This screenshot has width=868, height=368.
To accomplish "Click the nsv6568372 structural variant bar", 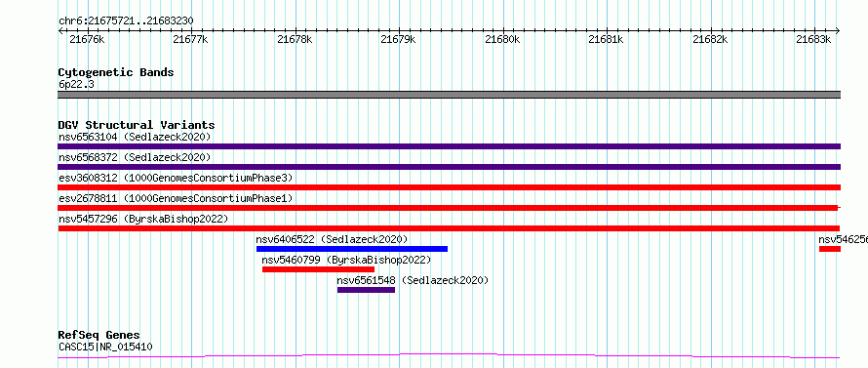I will [449, 167].
